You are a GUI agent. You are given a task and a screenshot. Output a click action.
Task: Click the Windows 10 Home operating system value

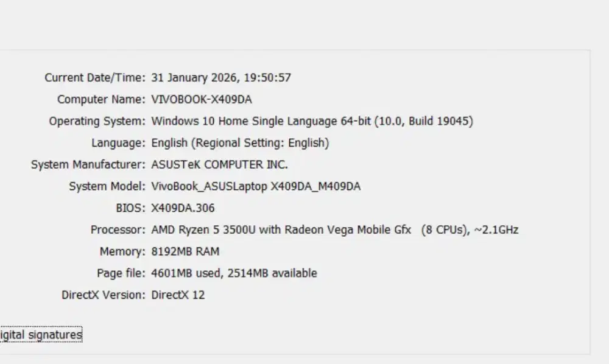point(312,121)
